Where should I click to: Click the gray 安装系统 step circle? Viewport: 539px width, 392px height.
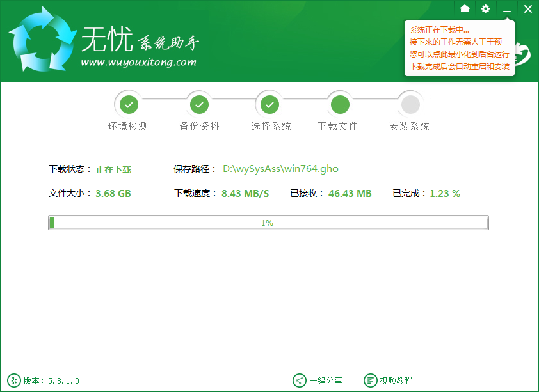(410, 104)
